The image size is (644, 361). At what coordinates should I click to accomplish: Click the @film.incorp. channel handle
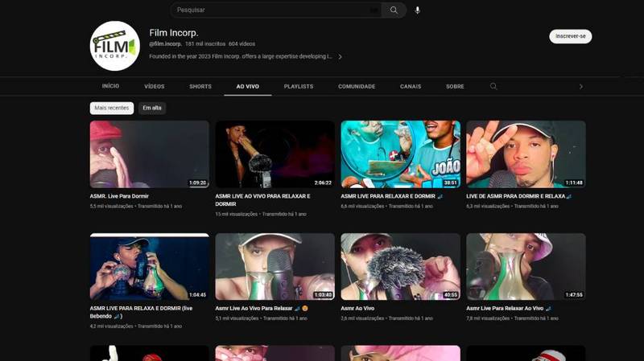(x=165, y=43)
